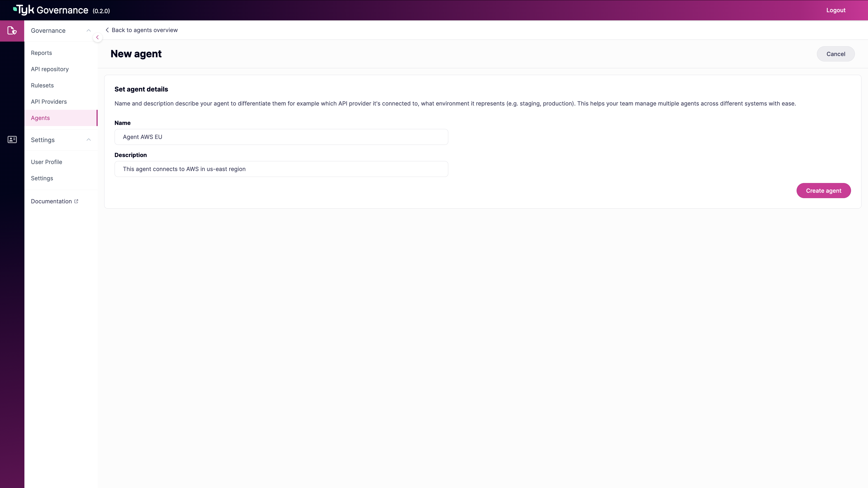Collapse the Settings section chevron
Screen dimensions: 868x488
point(89,140)
